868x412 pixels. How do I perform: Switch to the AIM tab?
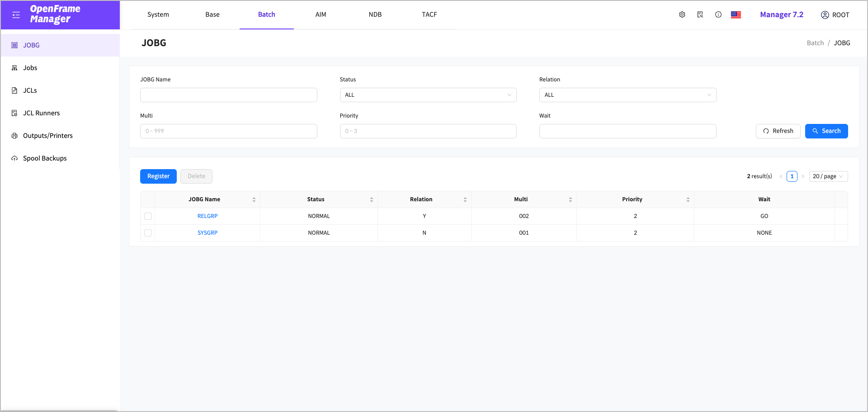coord(321,14)
